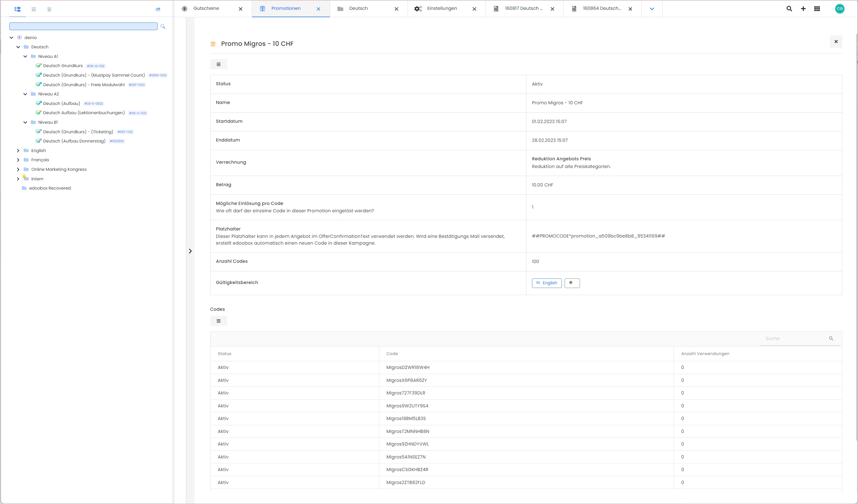Open global search in top bar

789,9
